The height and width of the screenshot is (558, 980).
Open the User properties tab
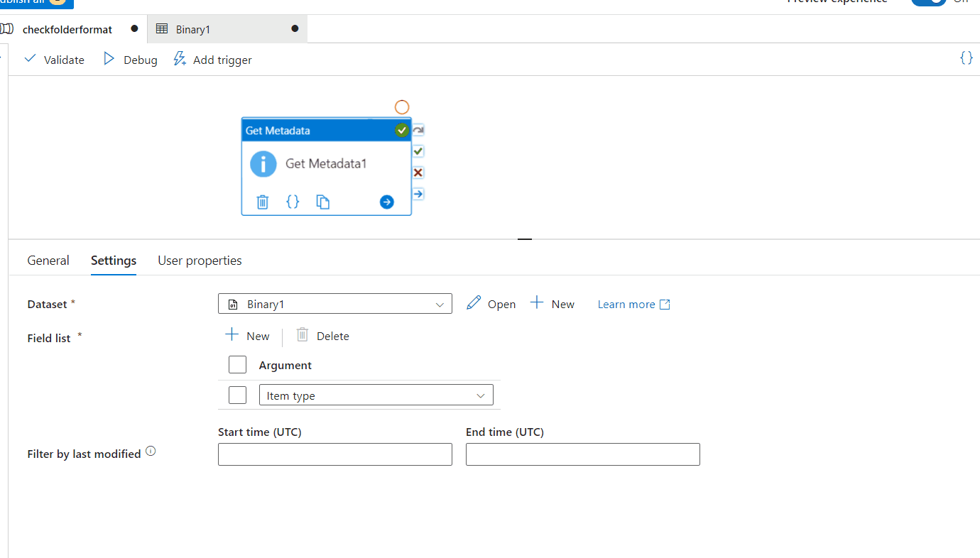pyautogui.click(x=200, y=261)
